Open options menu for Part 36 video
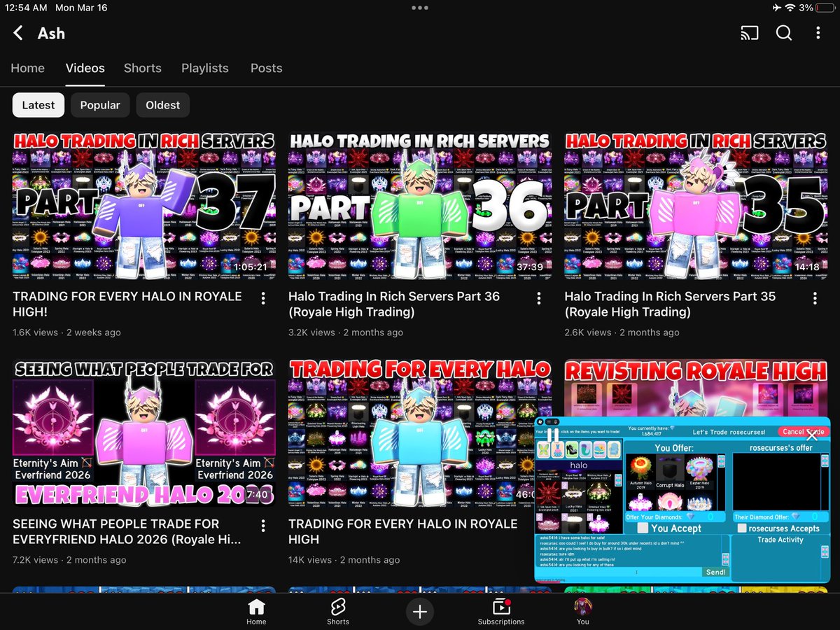The height and width of the screenshot is (630, 840). (x=539, y=298)
